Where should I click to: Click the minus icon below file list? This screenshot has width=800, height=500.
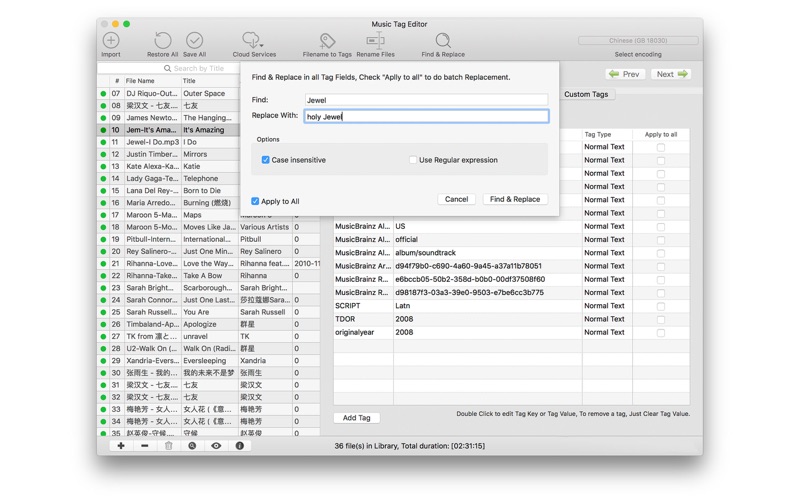(145, 446)
